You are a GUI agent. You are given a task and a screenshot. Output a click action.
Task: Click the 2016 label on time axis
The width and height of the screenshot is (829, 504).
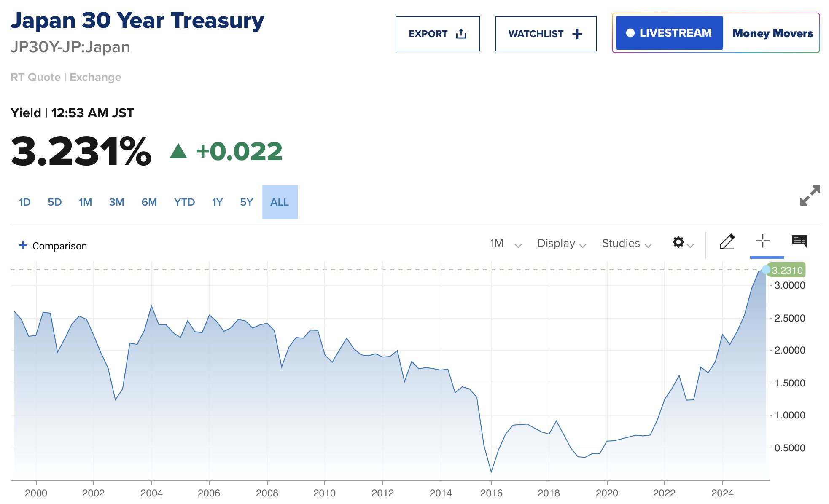[x=491, y=493]
